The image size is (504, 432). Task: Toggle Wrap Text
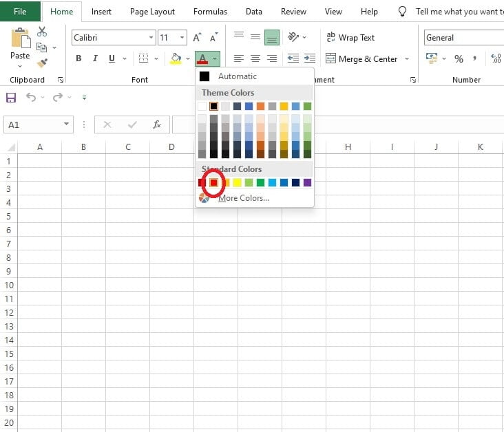pos(350,38)
